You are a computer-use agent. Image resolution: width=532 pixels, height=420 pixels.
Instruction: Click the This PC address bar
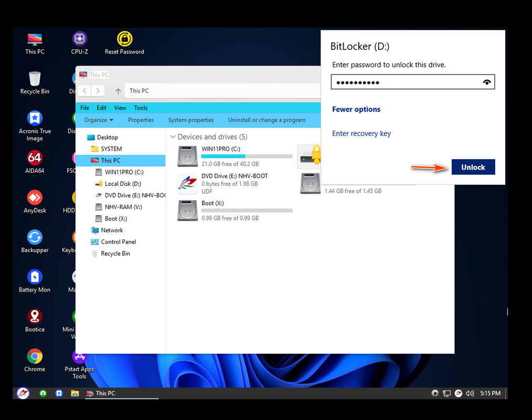(x=223, y=91)
